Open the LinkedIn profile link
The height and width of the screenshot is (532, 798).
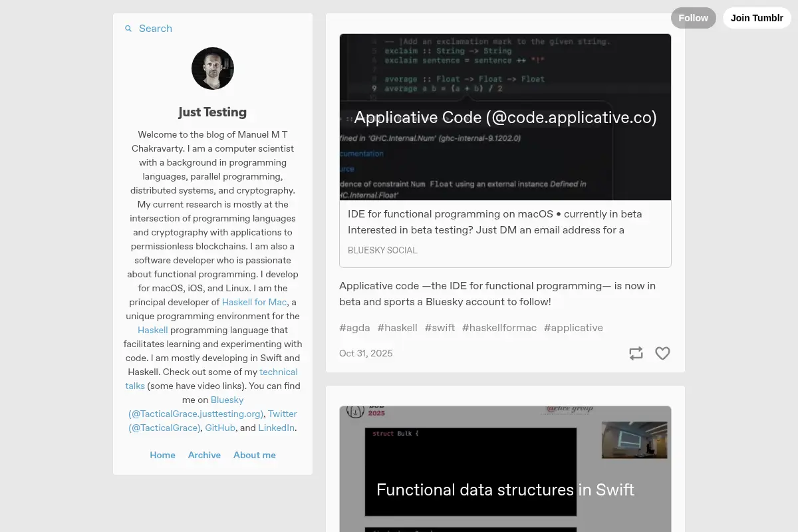[276, 428]
